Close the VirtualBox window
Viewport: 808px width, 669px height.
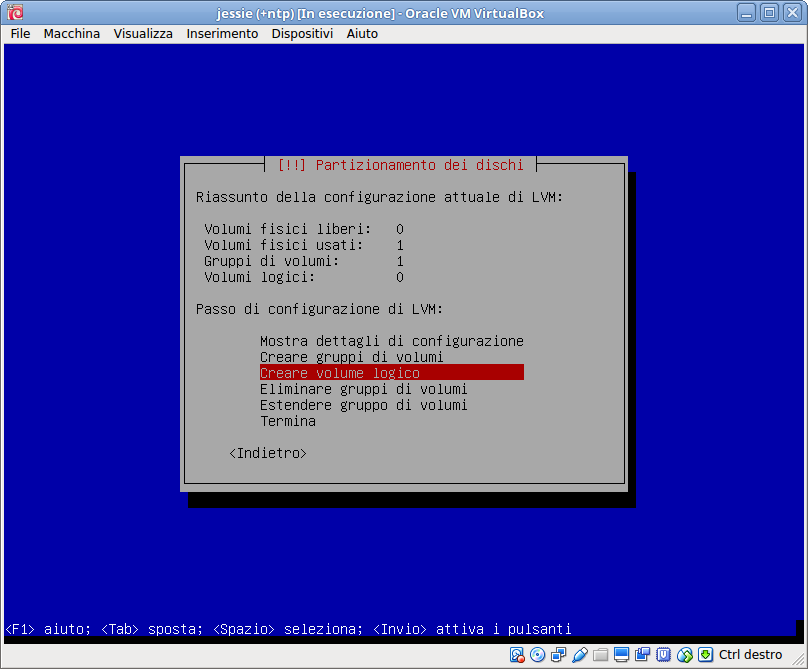[x=792, y=12]
